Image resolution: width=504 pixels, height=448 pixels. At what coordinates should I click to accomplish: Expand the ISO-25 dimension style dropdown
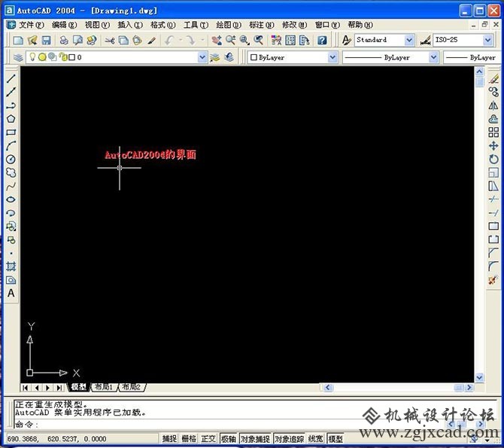(x=487, y=40)
